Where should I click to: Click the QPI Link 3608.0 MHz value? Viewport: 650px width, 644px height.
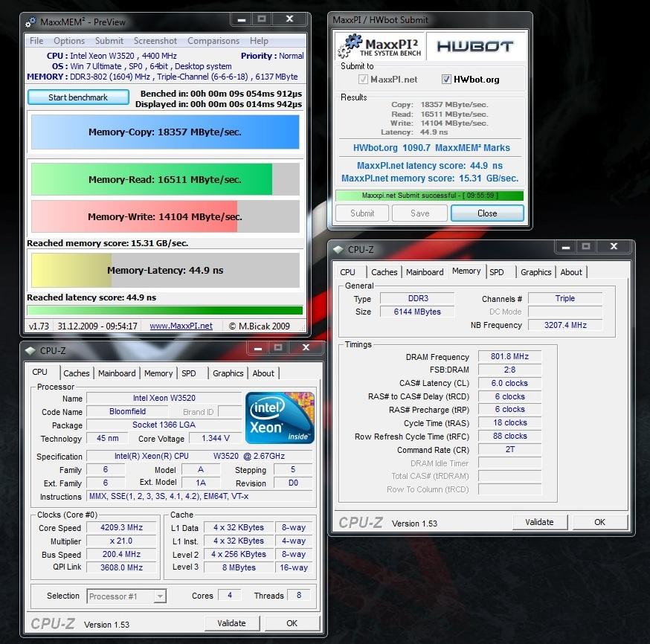pos(121,567)
